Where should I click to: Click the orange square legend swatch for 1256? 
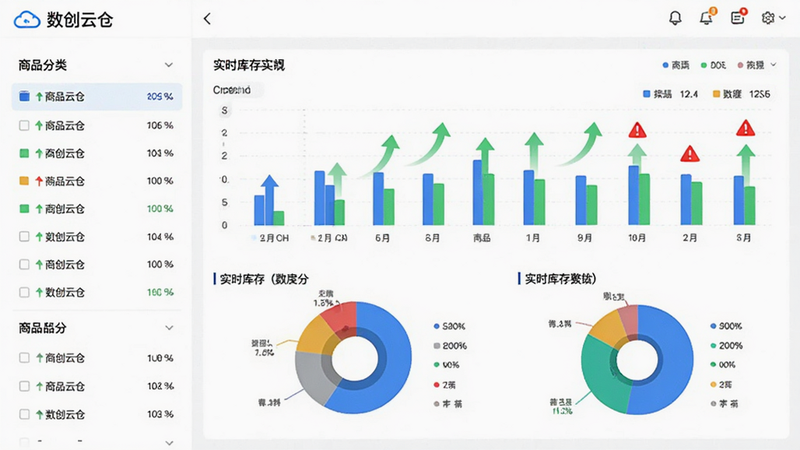click(716, 94)
